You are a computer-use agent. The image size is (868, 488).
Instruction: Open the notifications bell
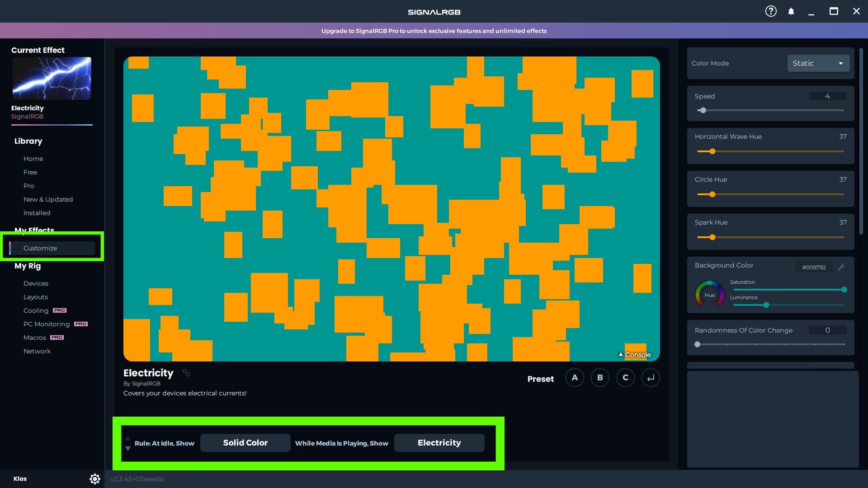[791, 11]
